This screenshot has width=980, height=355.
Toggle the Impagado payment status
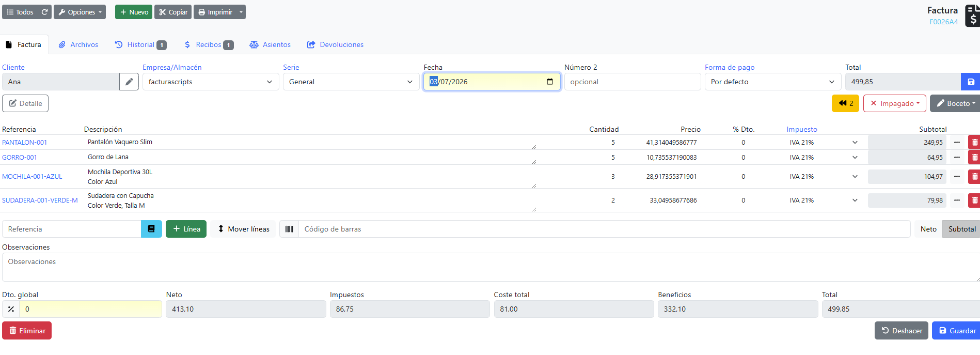point(895,103)
